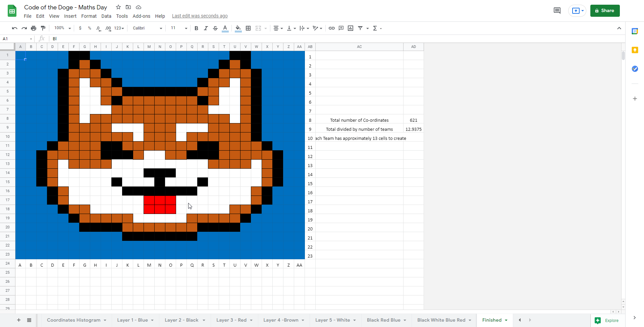
Task: Switch to Layer 1 - Blue tab
Action: coord(135,320)
